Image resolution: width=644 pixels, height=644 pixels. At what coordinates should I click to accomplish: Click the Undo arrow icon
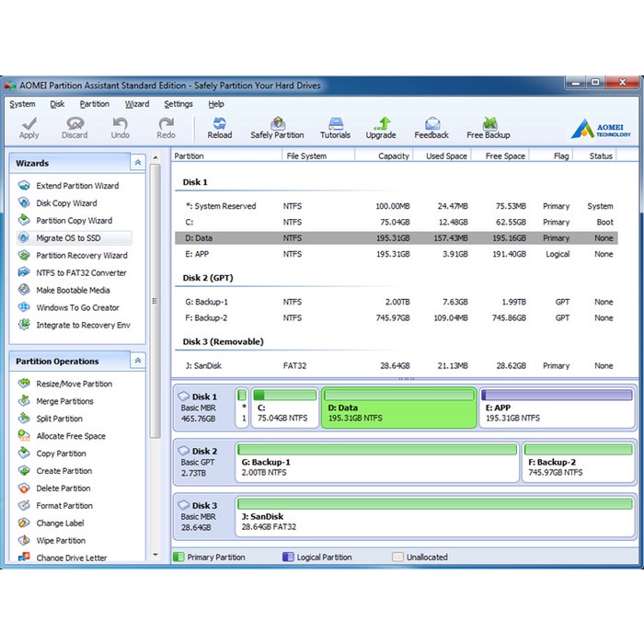coord(120,123)
